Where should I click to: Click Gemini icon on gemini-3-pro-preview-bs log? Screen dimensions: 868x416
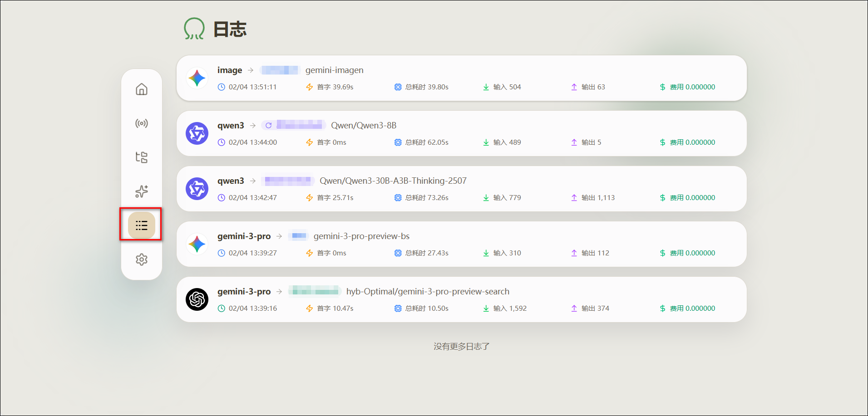(x=197, y=244)
